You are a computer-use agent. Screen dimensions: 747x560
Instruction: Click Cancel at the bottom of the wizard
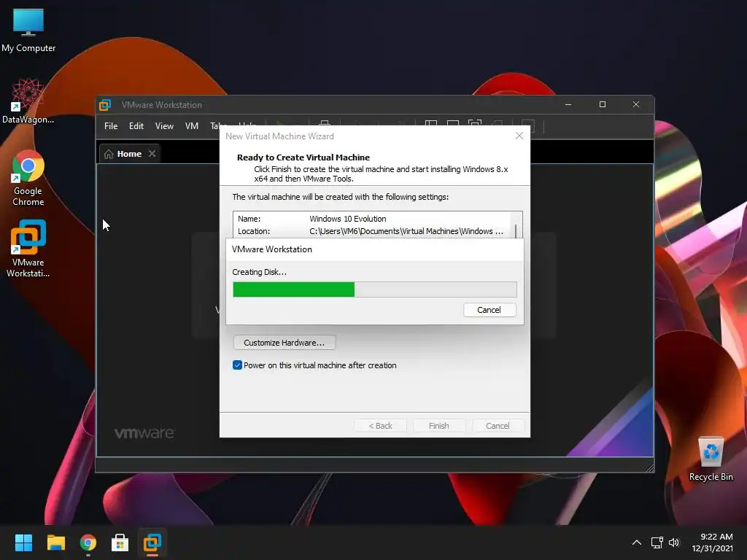point(498,426)
